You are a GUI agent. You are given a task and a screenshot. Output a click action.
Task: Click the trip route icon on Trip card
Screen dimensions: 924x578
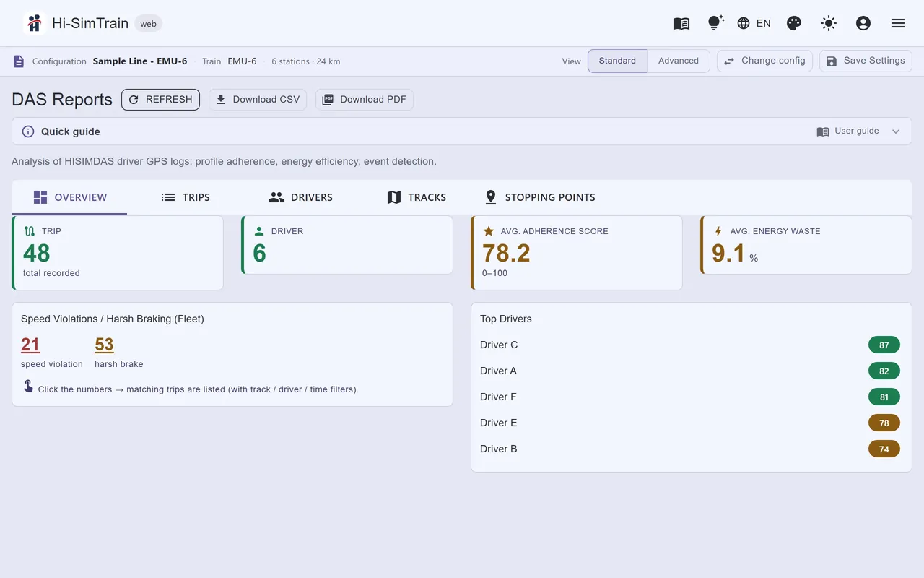point(30,231)
